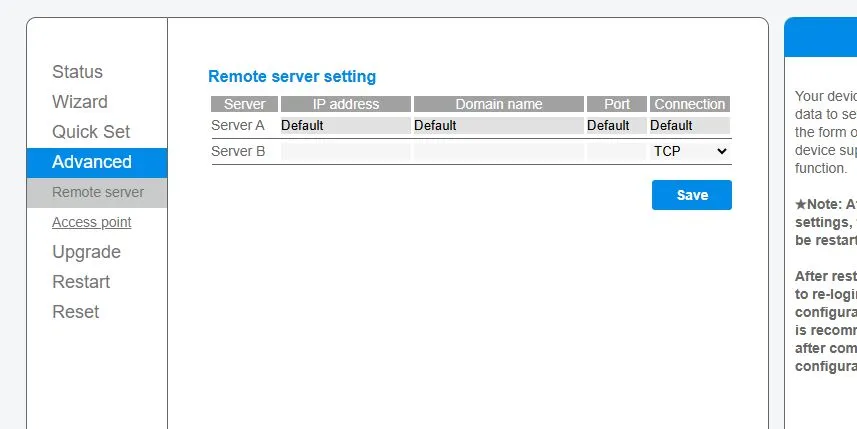Click the Remote server setting heading

292,77
